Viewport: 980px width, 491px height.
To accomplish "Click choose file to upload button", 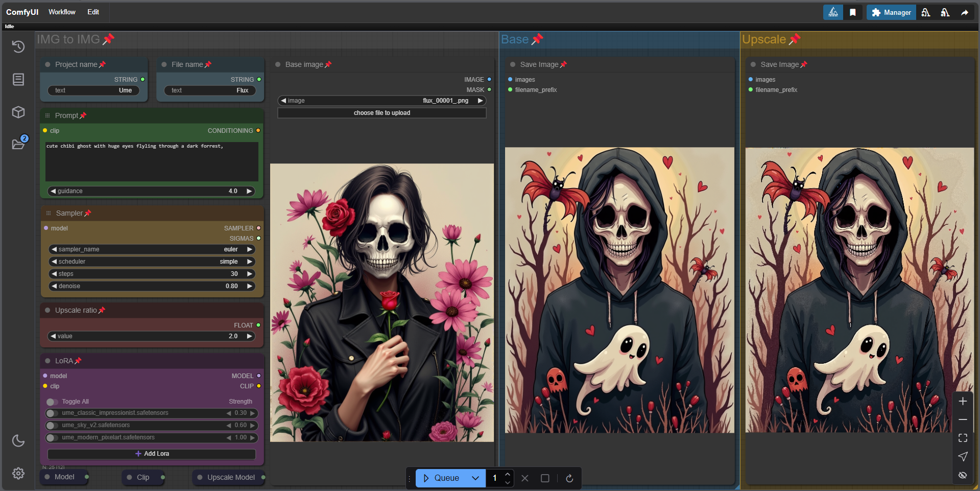I will click(x=381, y=113).
